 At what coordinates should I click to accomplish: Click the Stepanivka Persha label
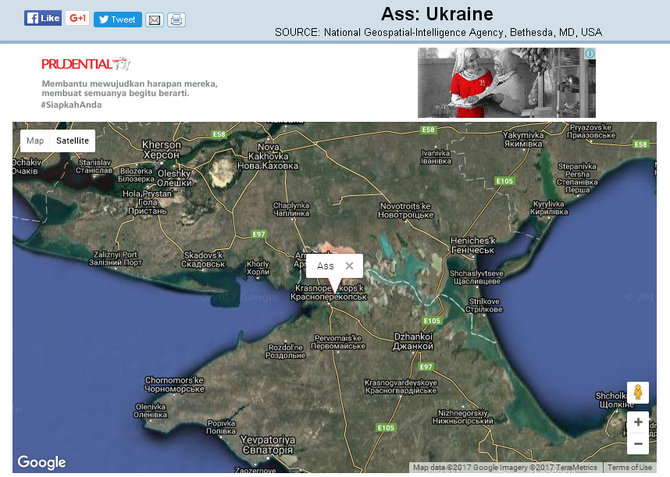pyautogui.click(x=577, y=178)
